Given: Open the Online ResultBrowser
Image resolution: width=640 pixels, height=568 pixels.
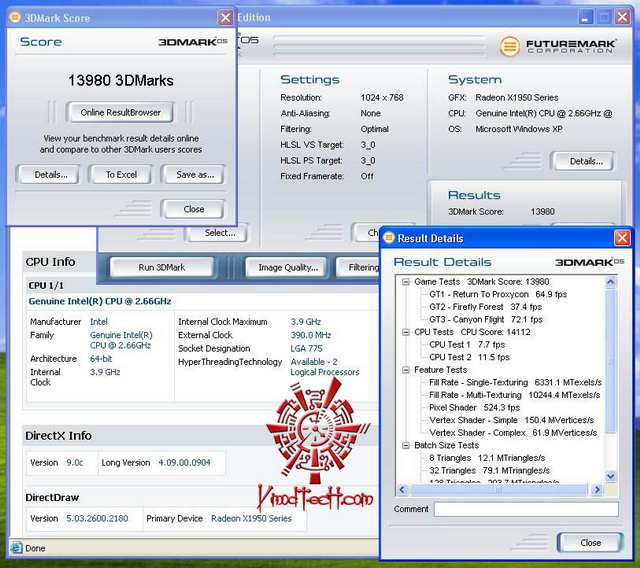Looking at the screenshot, I should click(x=120, y=112).
